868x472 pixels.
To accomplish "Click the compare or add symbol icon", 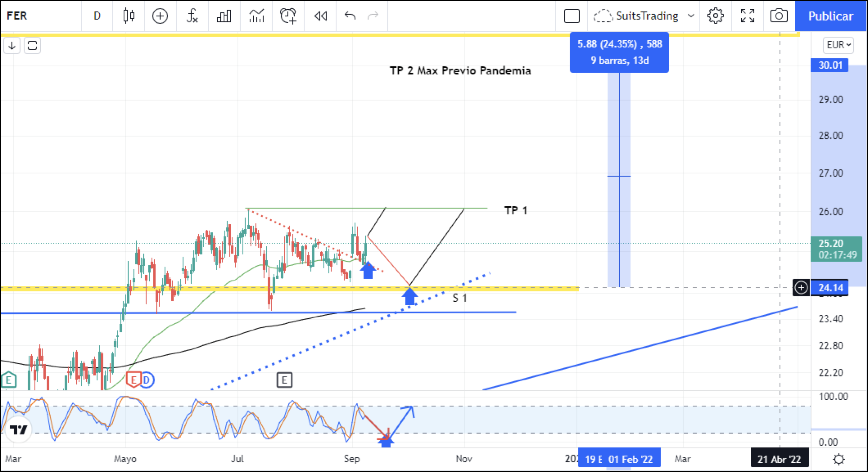I will 160,16.
